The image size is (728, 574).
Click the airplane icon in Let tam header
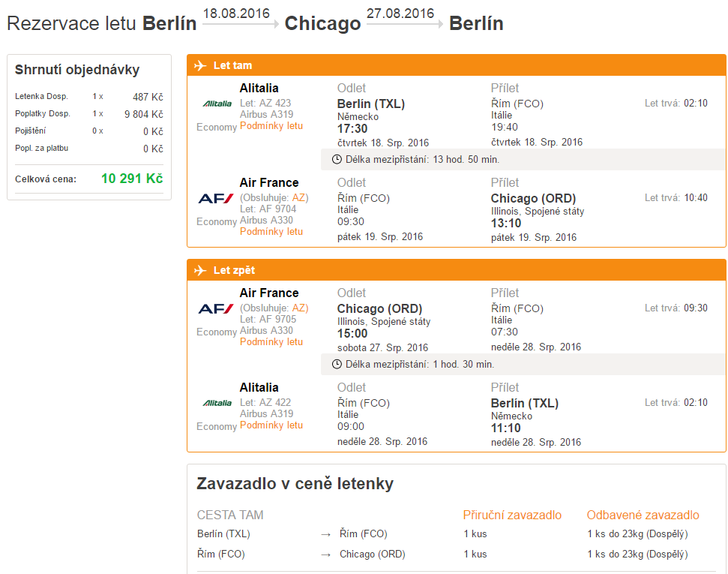pos(200,65)
